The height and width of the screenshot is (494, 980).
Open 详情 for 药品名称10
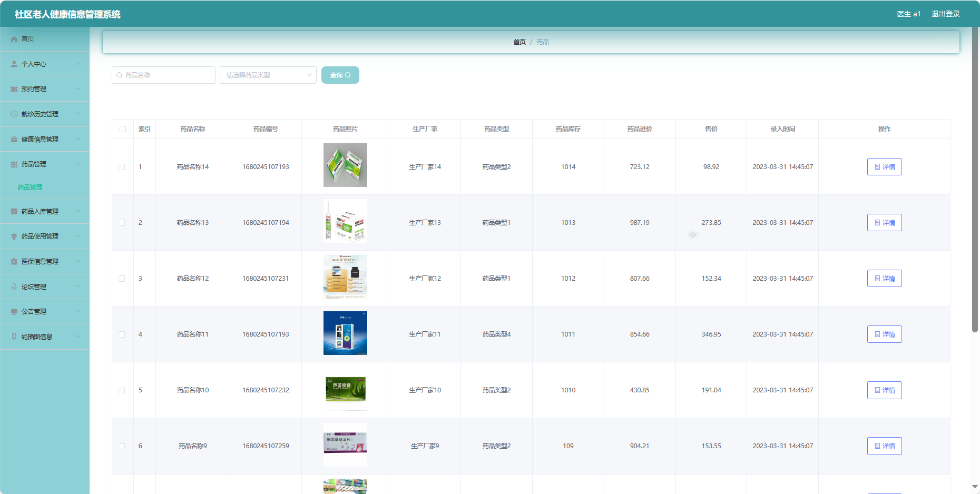[x=885, y=390]
